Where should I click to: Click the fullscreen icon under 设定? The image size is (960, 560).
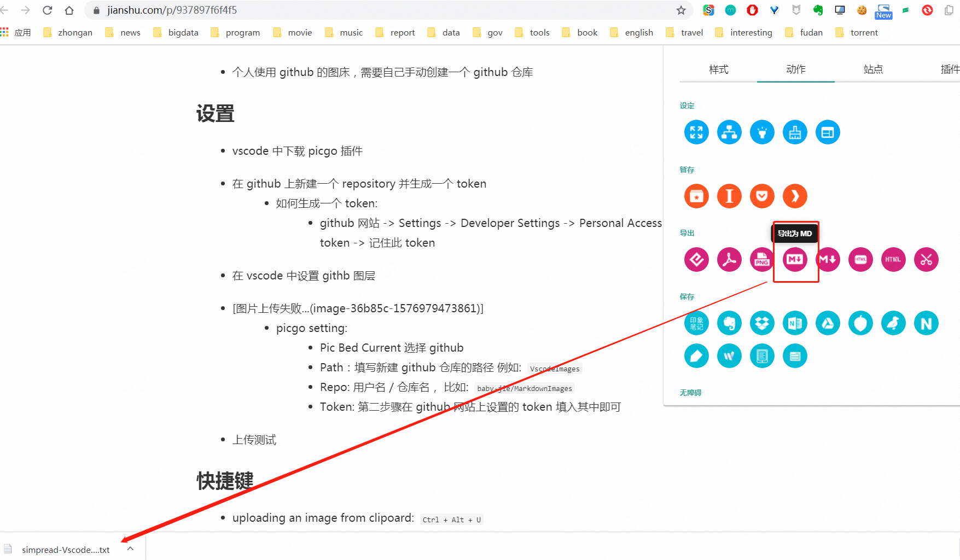coord(696,132)
